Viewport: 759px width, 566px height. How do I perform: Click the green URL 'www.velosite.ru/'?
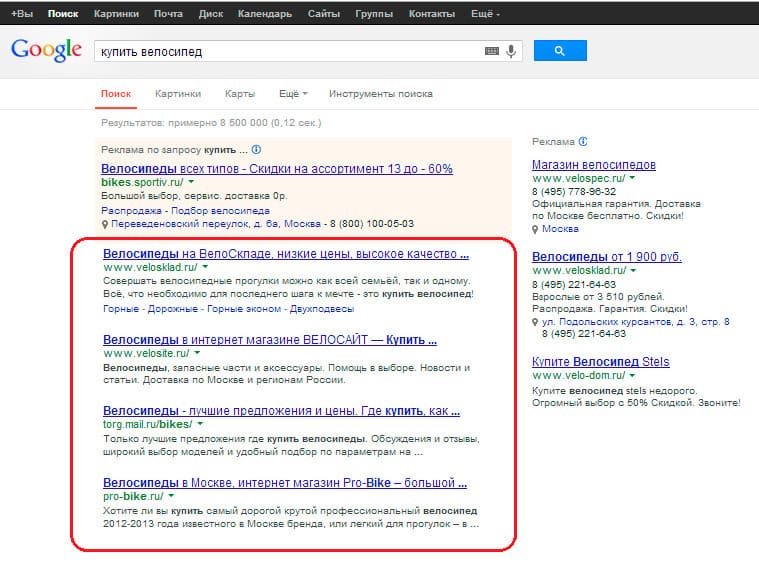[146, 353]
